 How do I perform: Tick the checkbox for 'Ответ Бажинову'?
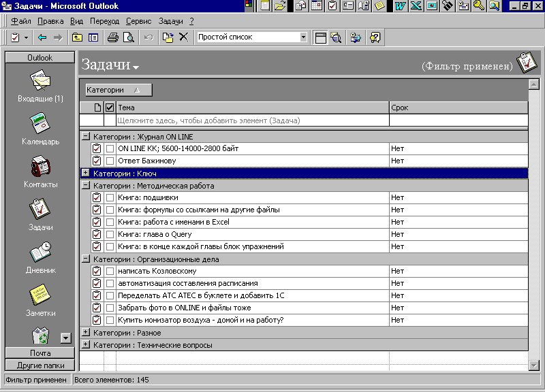point(110,161)
